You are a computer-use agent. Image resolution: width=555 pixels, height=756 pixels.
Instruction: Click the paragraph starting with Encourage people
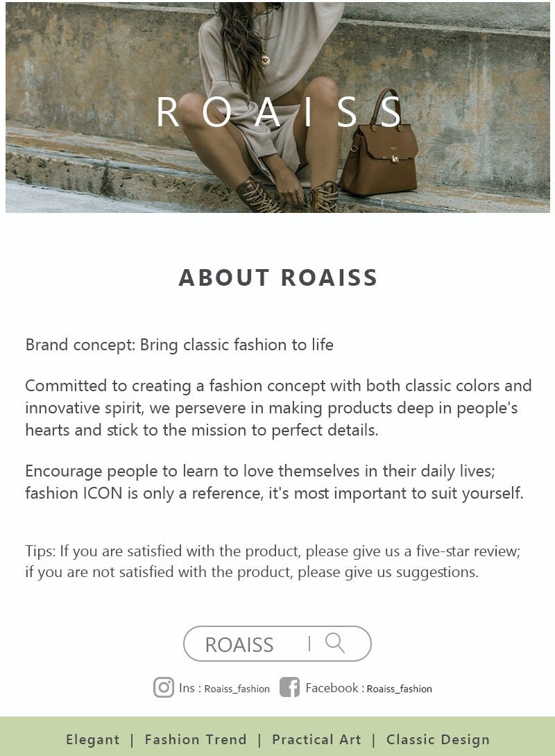coord(274,482)
